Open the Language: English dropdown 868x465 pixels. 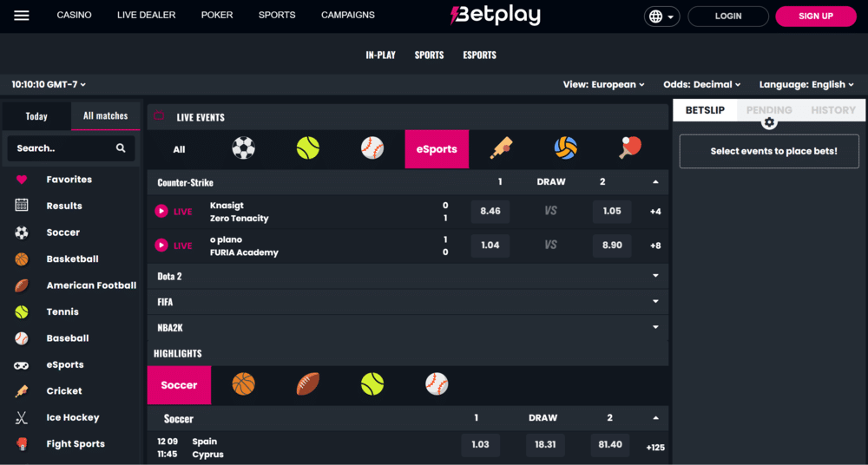tap(806, 85)
